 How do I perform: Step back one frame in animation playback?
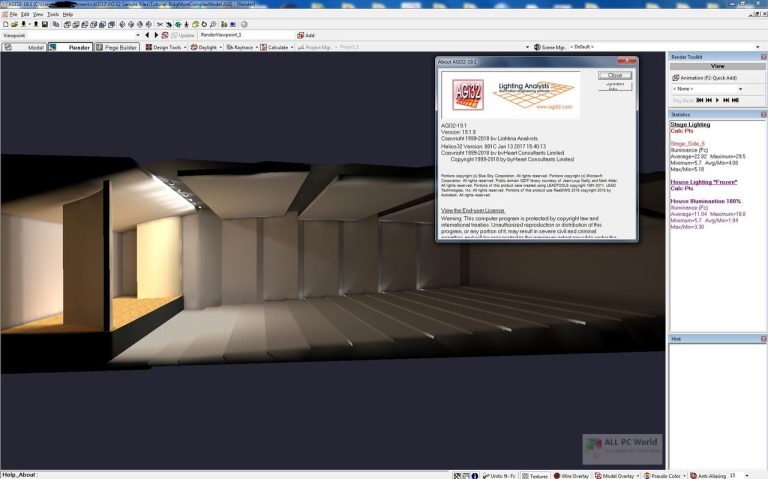pyautogui.click(x=709, y=100)
